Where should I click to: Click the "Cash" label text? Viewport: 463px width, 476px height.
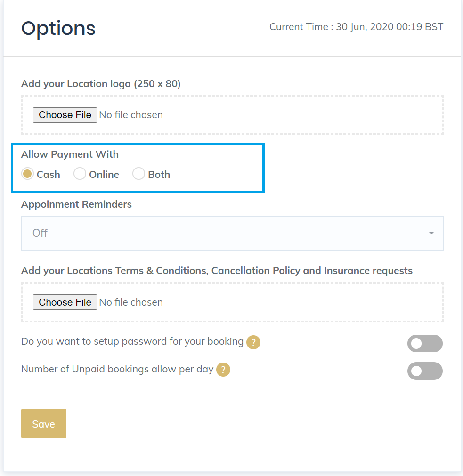click(x=48, y=175)
